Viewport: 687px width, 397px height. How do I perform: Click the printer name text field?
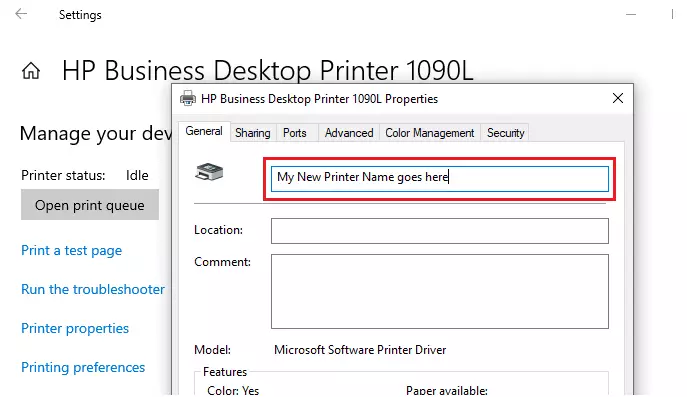[x=439, y=178]
